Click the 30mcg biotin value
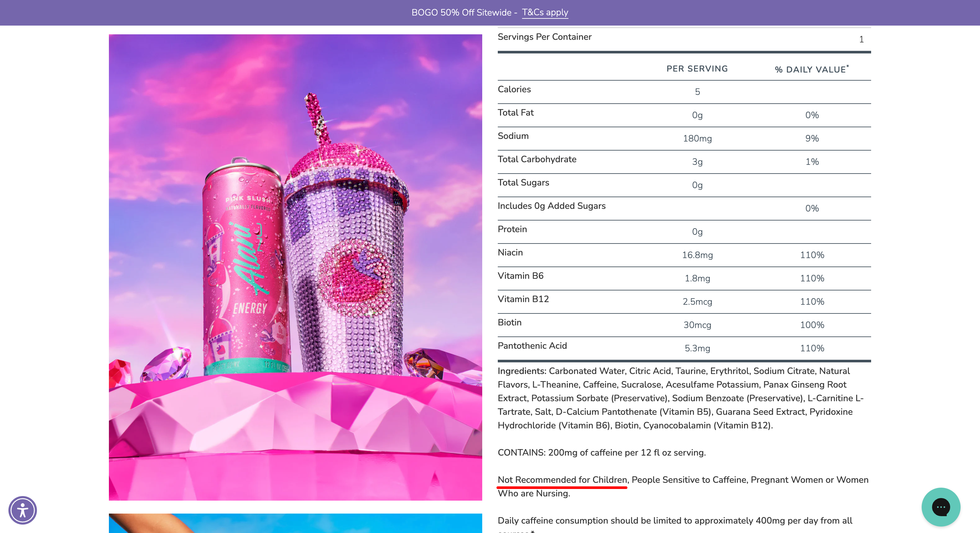Image resolution: width=980 pixels, height=533 pixels. pos(697,325)
